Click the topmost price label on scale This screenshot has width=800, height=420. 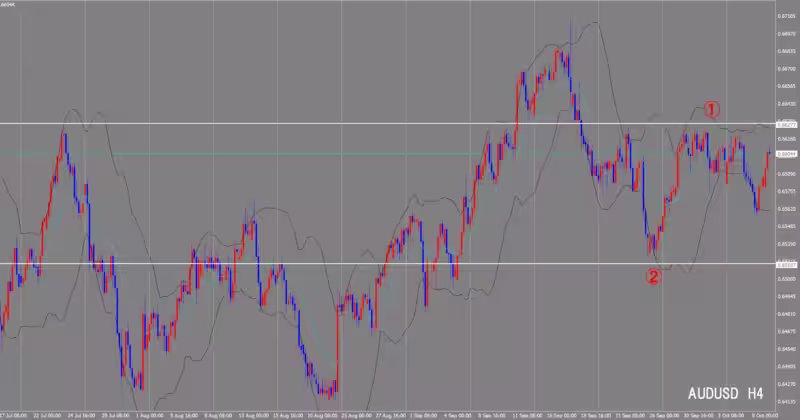(x=786, y=16)
